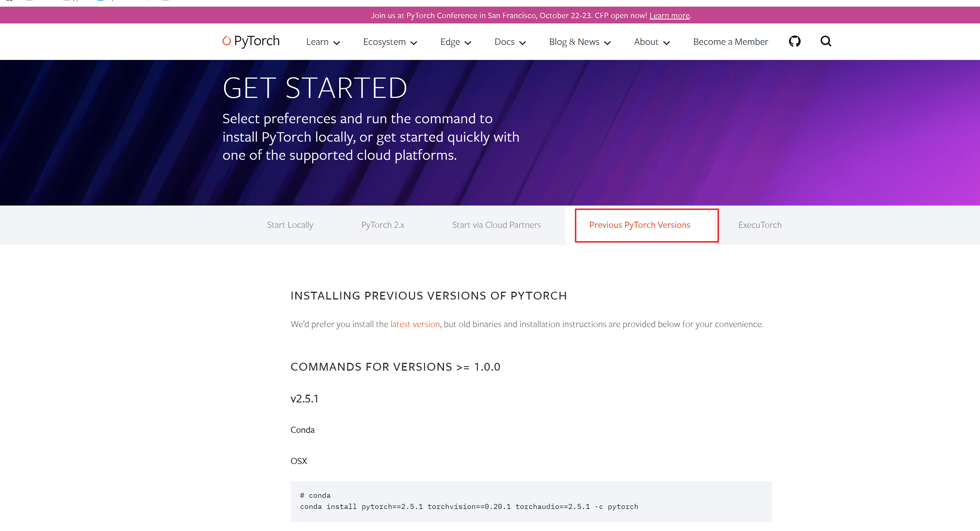Select Previous PyTorch Versions tab
Screen dimensions: 980x531
point(639,225)
